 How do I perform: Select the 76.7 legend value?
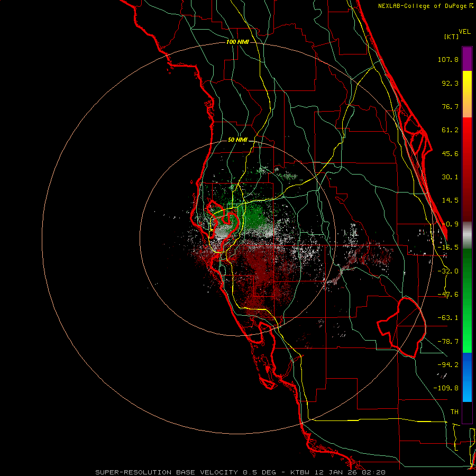click(450, 106)
